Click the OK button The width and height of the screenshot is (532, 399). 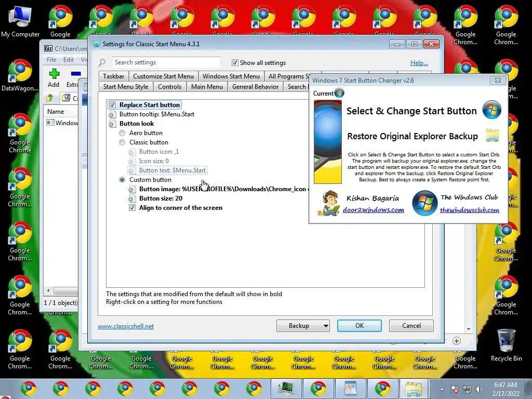[x=360, y=326]
